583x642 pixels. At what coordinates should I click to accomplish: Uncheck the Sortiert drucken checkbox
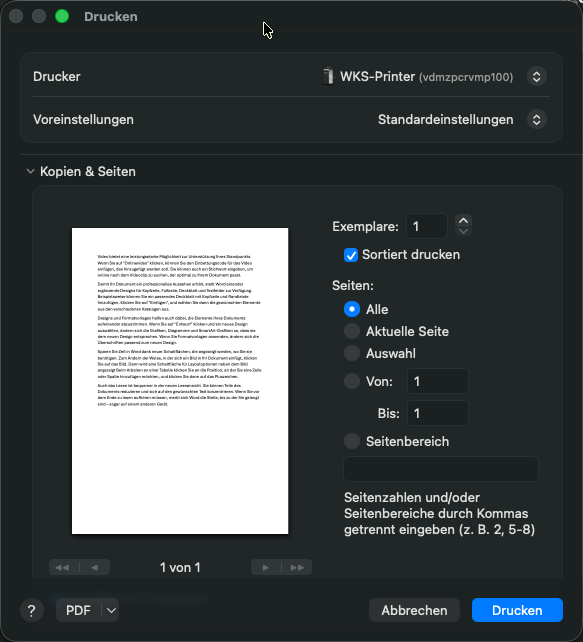(x=351, y=255)
